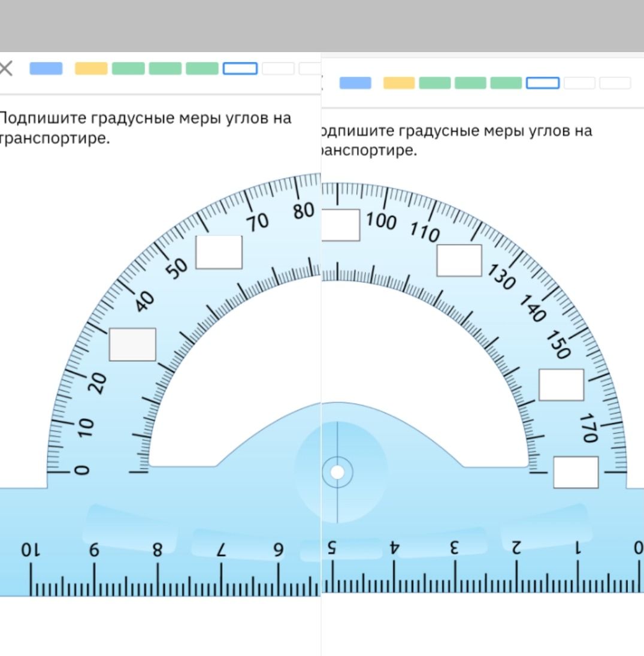Image resolution: width=644 pixels, height=656 pixels.
Task: Click the 0 label on the protractor arc
Action: (82, 470)
